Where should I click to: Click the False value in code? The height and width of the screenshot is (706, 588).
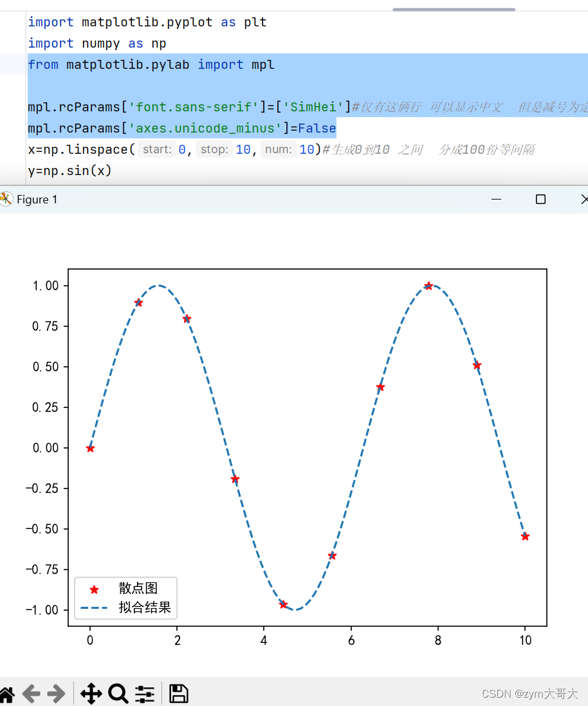click(317, 128)
